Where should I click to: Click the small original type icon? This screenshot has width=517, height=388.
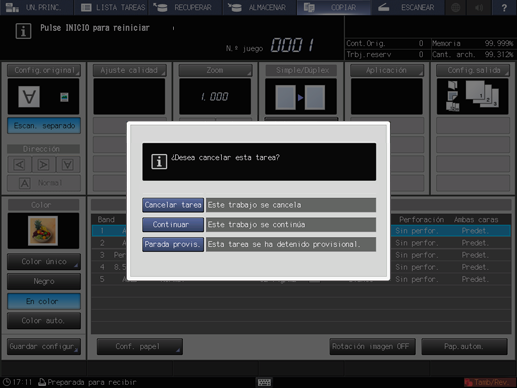pyautogui.click(x=64, y=97)
